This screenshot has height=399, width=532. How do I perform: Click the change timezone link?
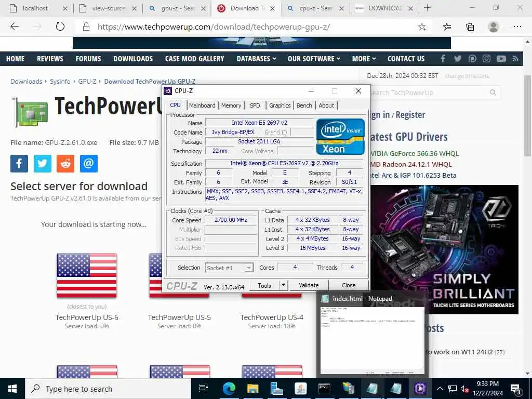[467, 76]
